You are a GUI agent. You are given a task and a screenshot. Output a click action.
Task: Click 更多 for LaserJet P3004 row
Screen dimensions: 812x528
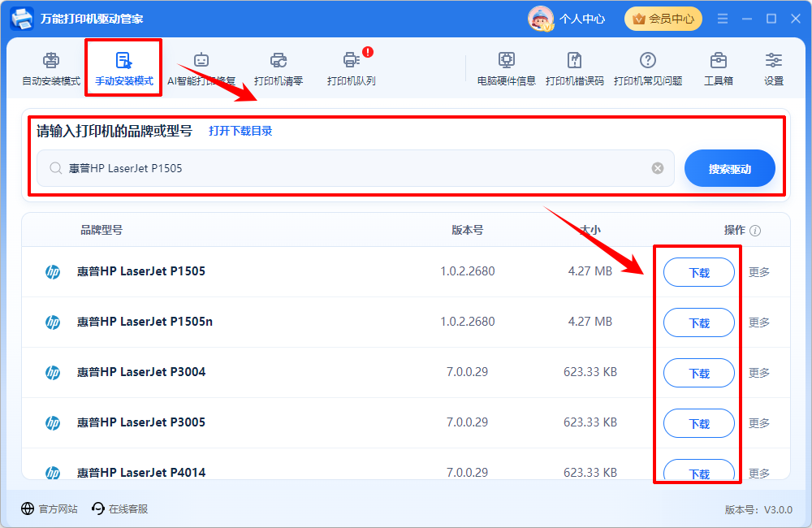(x=759, y=373)
